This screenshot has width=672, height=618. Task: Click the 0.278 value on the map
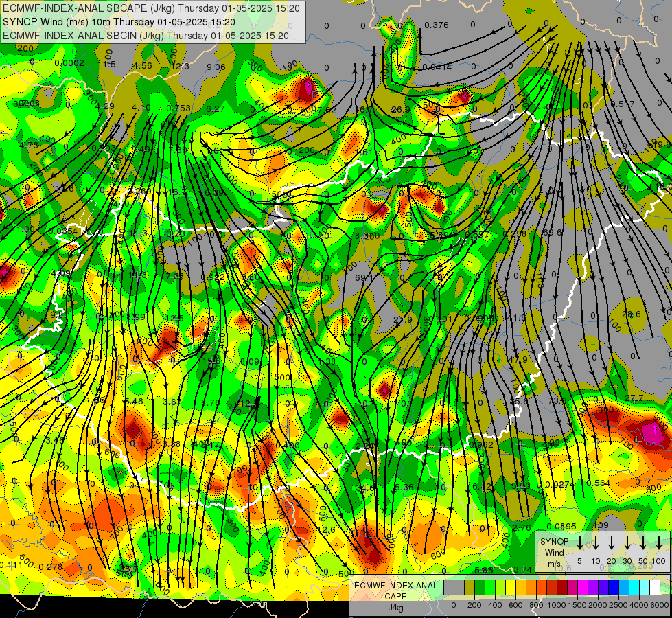(50, 567)
